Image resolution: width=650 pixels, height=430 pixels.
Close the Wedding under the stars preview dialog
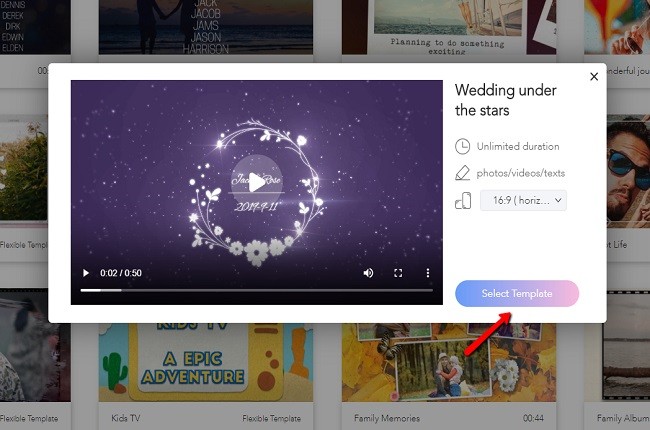594,77
